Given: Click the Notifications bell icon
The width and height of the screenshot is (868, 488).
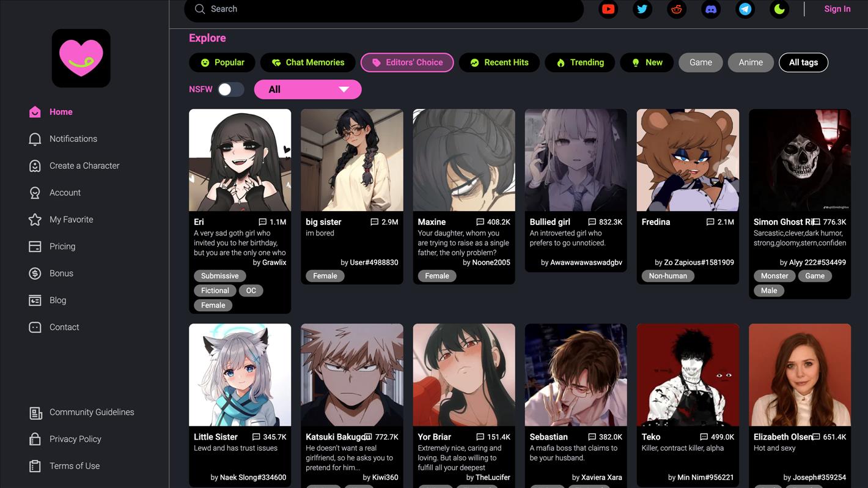Looking at the screenshot, I should click(35, 139).
